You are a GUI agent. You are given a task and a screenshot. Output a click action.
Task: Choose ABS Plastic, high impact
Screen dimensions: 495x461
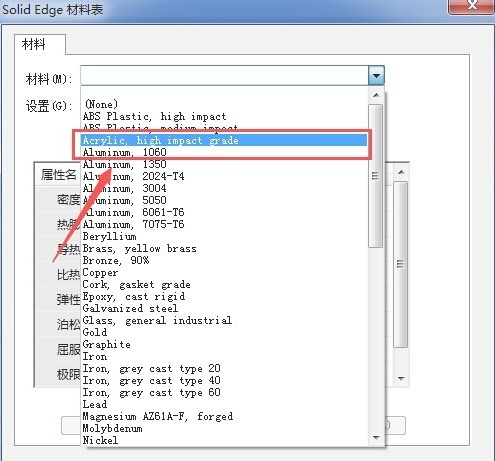225,116
